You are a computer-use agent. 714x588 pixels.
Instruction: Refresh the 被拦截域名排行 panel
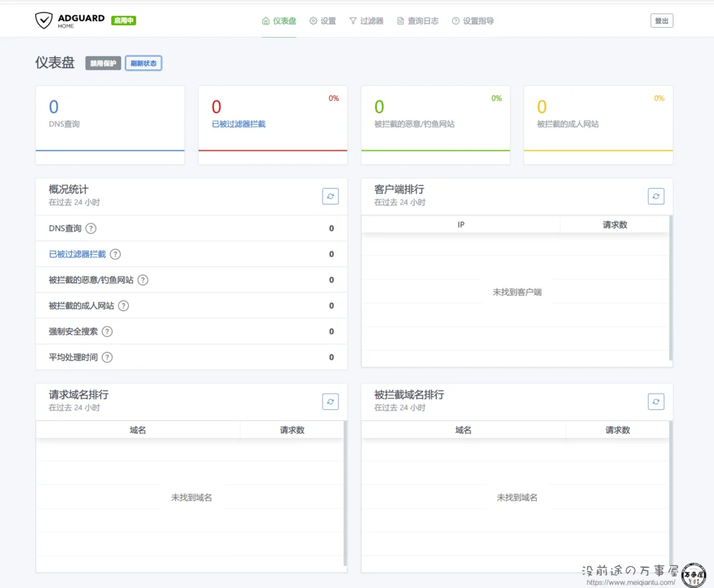(x=656, y=401)
